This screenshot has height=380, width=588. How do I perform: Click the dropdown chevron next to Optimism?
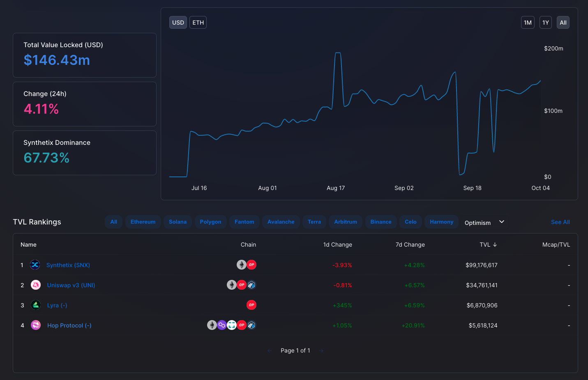pyautogui.click(x=502, y=222)
